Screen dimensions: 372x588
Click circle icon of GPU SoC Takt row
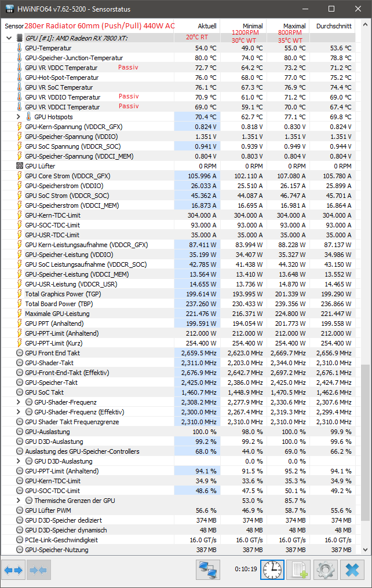coord(20,392)
